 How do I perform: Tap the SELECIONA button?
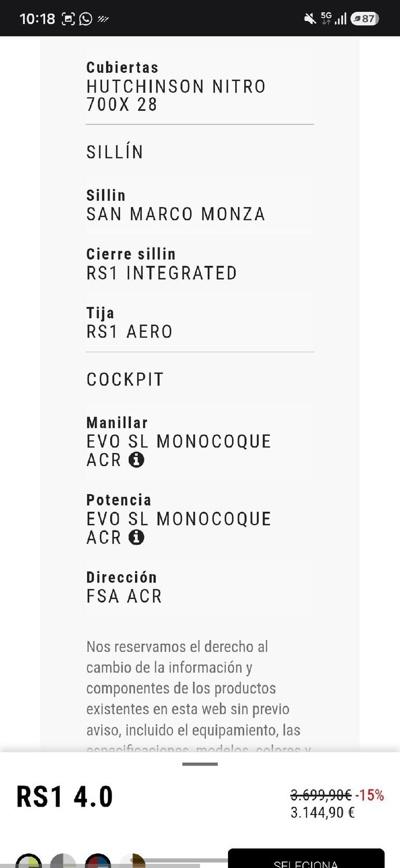[306, 859]
